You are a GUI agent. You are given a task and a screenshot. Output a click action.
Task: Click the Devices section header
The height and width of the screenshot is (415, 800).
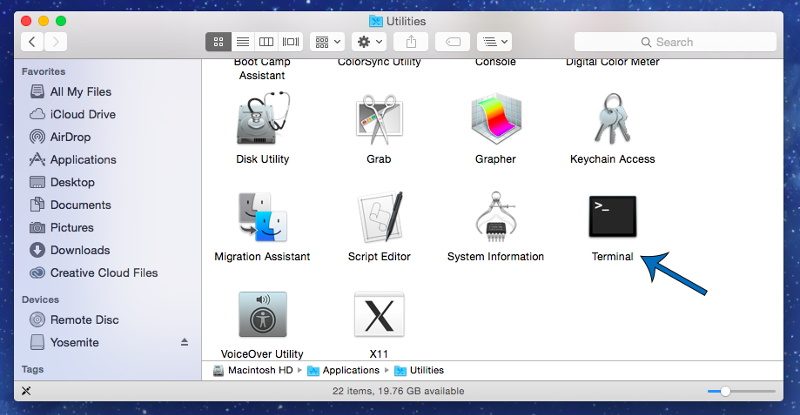40,300
